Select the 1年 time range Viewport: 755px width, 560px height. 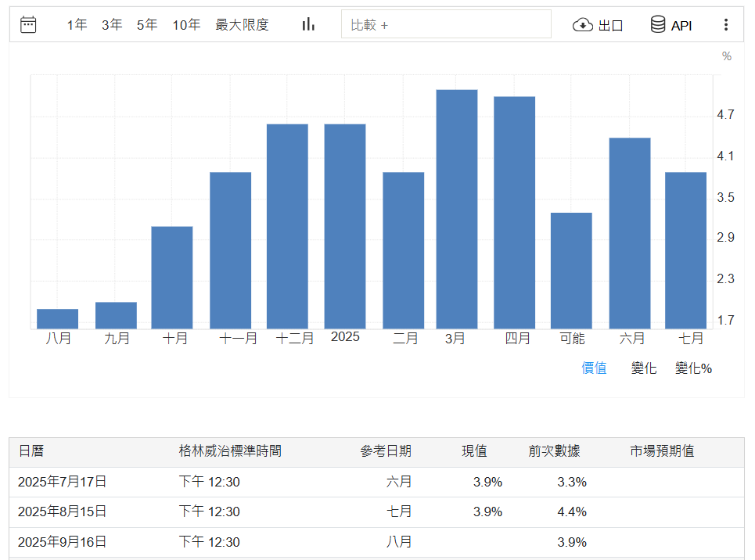click(77, 24)
